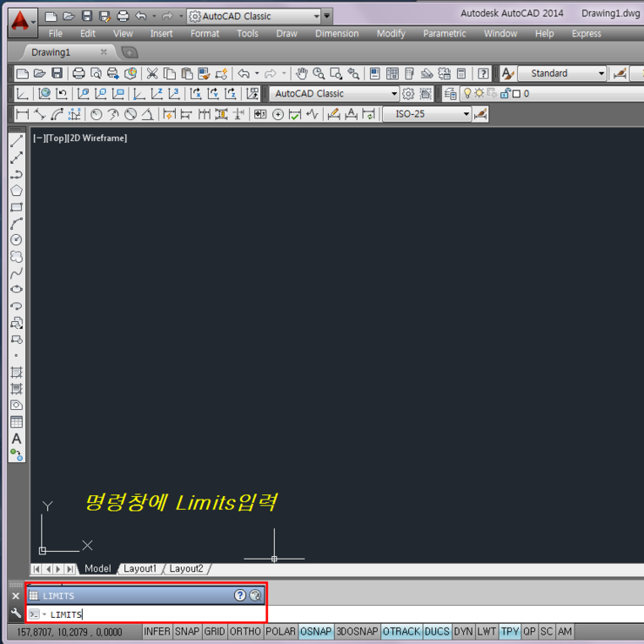Click the new drawing tab plus button

[130, 52]
